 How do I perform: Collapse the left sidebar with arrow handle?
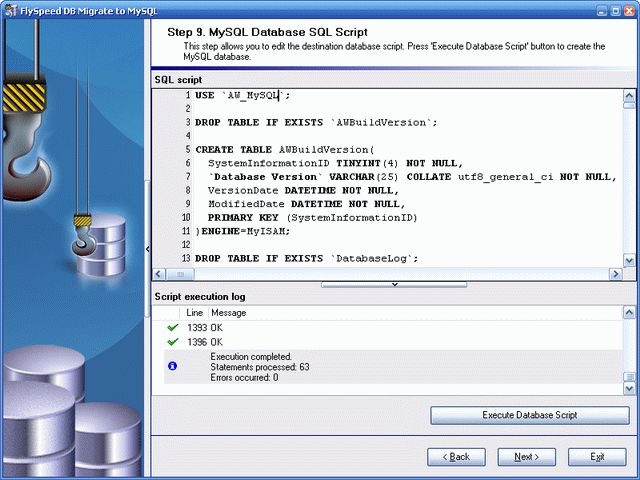pyautogui.click(x=148, y=249)
